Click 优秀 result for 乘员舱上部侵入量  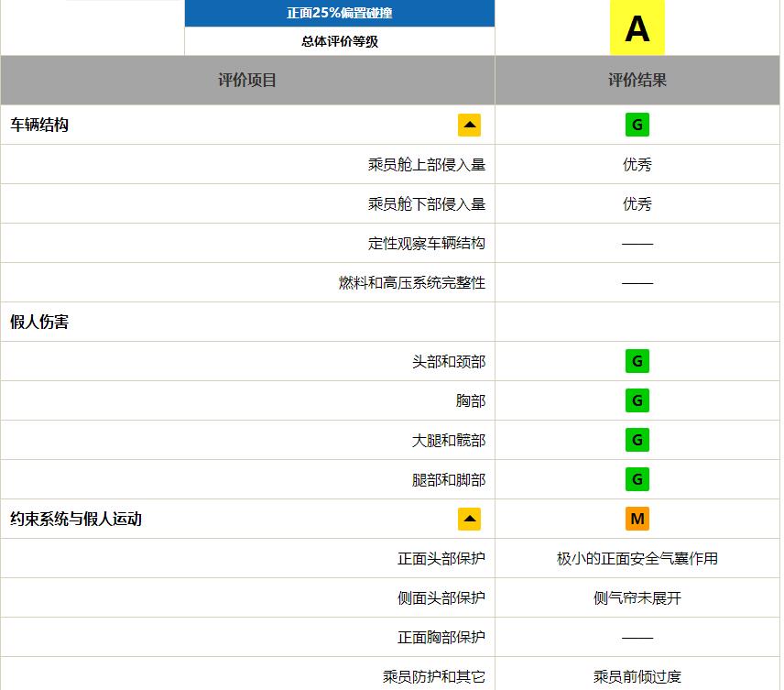[x=637, y=164]
